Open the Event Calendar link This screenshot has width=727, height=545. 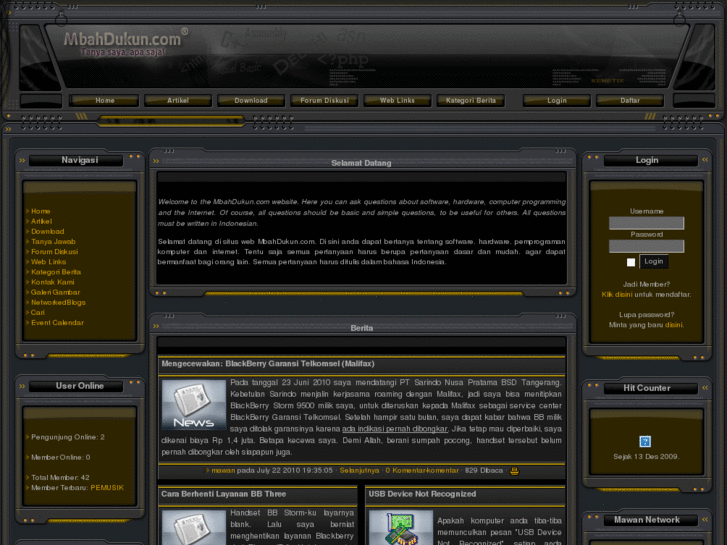click(57, 323)
